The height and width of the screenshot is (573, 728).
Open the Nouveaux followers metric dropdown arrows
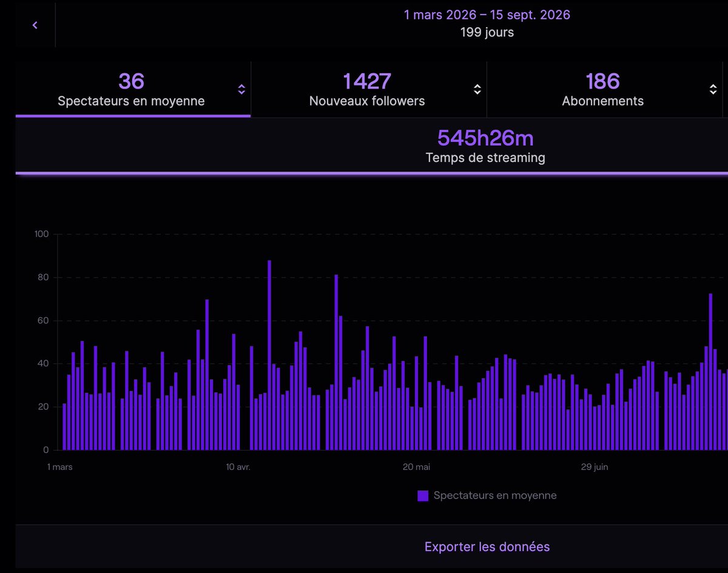click(x=477, y=90)
